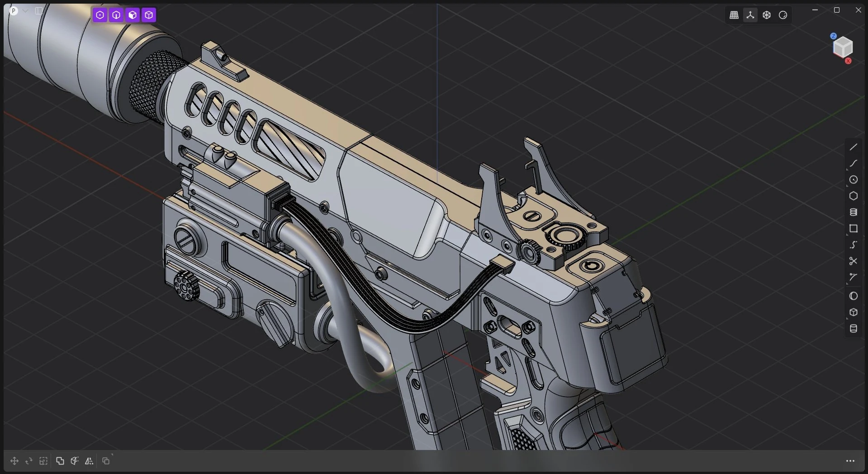The height and width of the screenshot is (474, 868).
Task: Select the Cylinder tool
Action: (x=853, y=329)
